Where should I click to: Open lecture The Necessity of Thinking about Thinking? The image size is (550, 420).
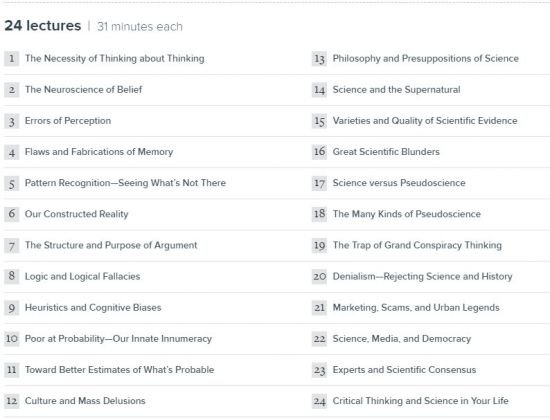[x=115, y=59]
